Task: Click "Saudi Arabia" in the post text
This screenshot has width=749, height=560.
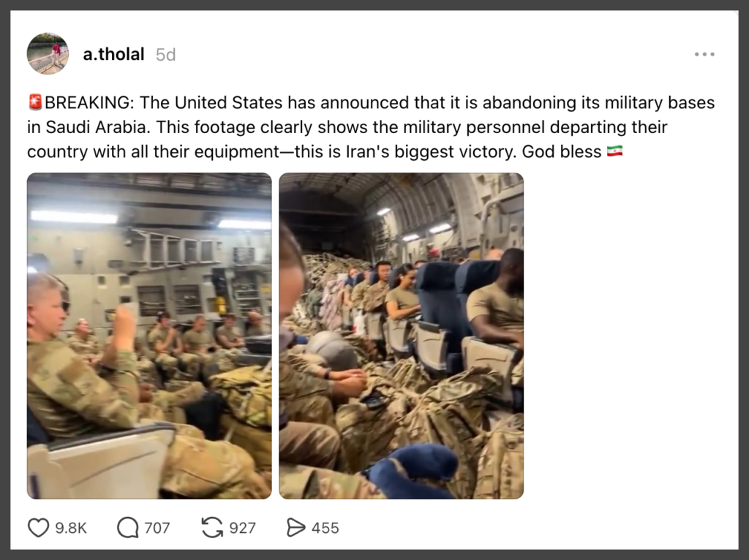Action: [89, 128]
